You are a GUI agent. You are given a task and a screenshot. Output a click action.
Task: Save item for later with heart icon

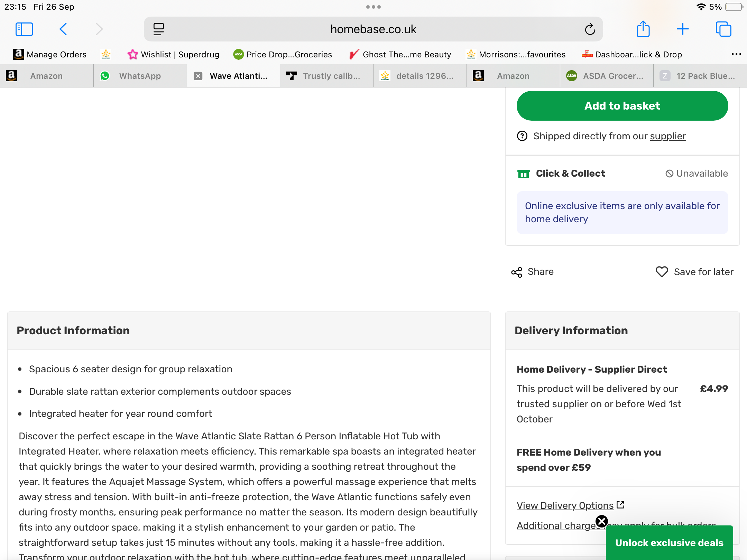coord(662,272)
